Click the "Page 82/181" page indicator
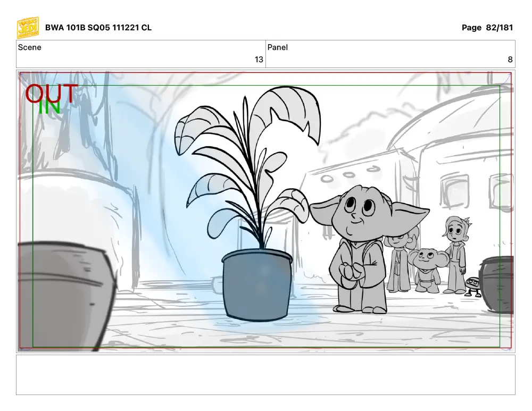 [x=487, y=28]
